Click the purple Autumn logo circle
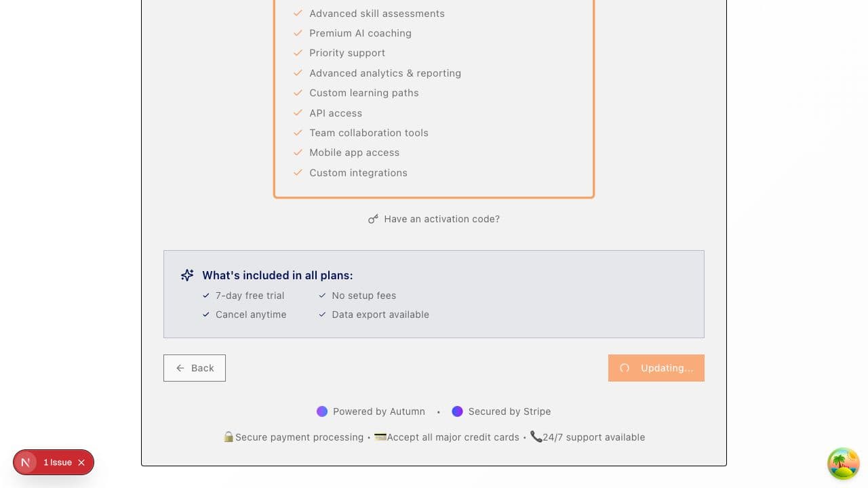Screen dimensions: 868x488 coord(322,411)
